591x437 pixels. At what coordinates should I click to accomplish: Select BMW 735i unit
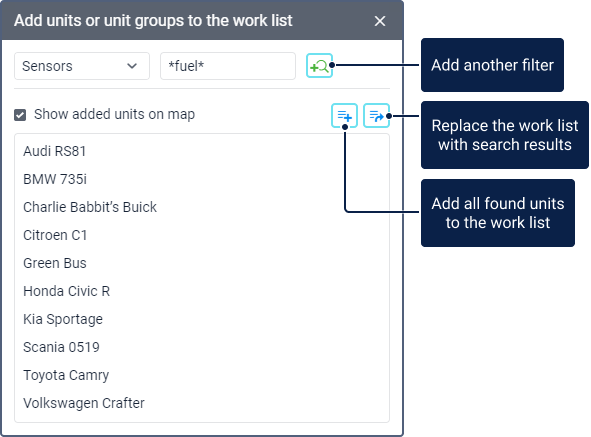click(55, 179)
